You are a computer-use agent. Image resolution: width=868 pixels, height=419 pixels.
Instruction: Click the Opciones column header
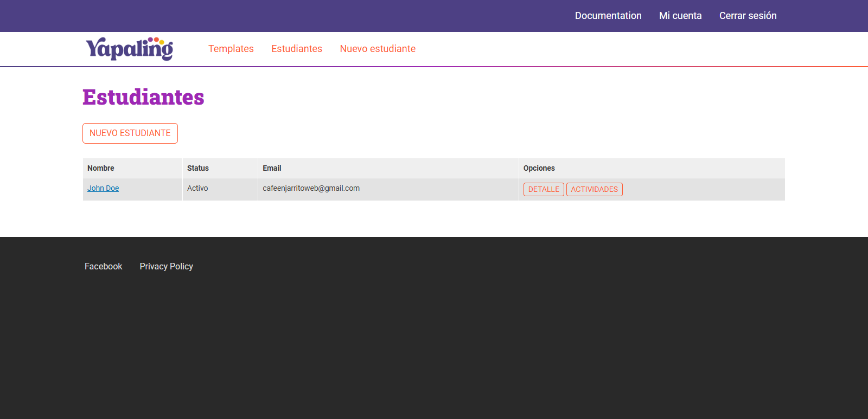(539, 168)
